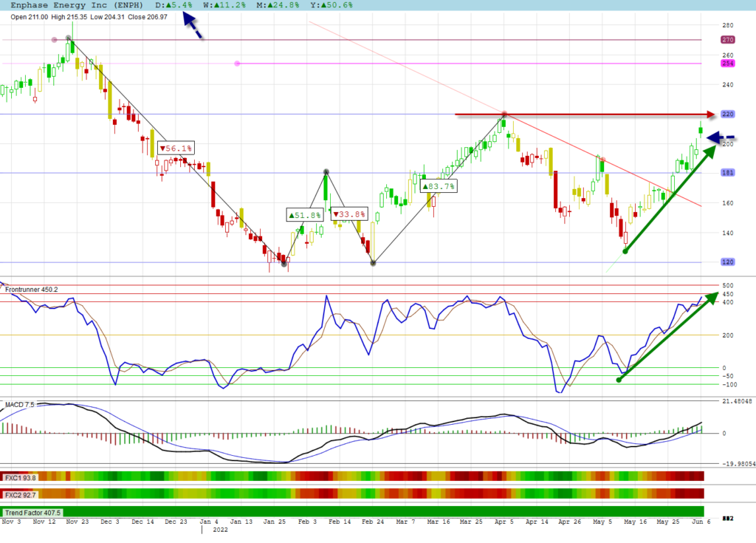Select the Dec 14 date label
Screen dimensions: 756x543
(x=142, y=522)
